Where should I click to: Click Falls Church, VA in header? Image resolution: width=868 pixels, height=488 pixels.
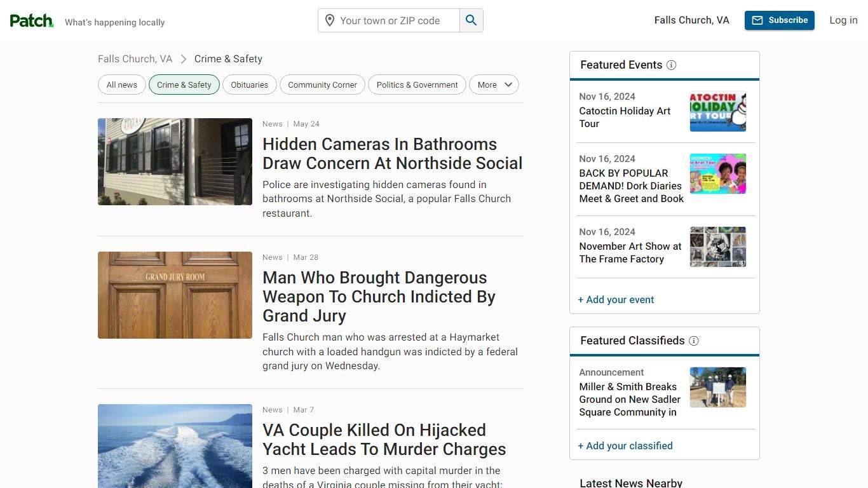[692, 20]
